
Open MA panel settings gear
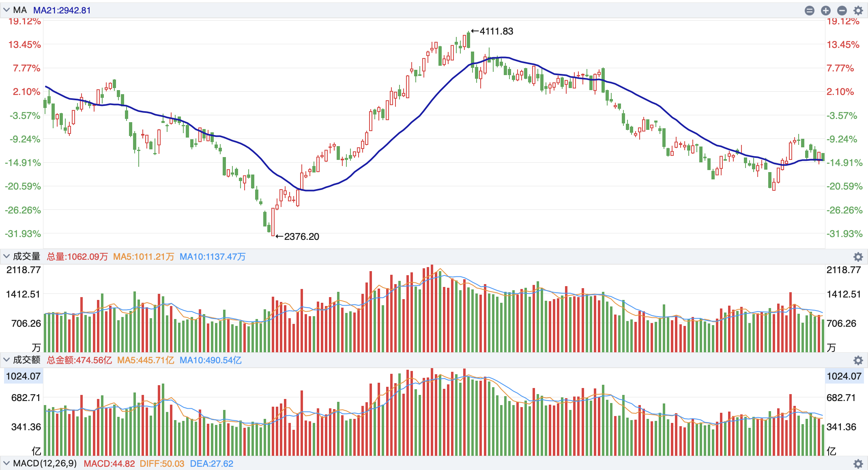tap(858, 11)
